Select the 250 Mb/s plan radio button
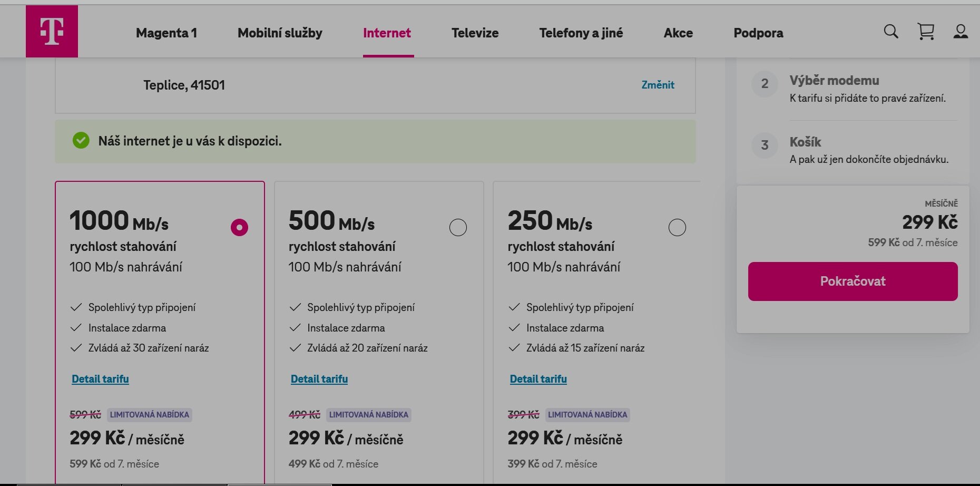980x486 pixels. [677, 228]
